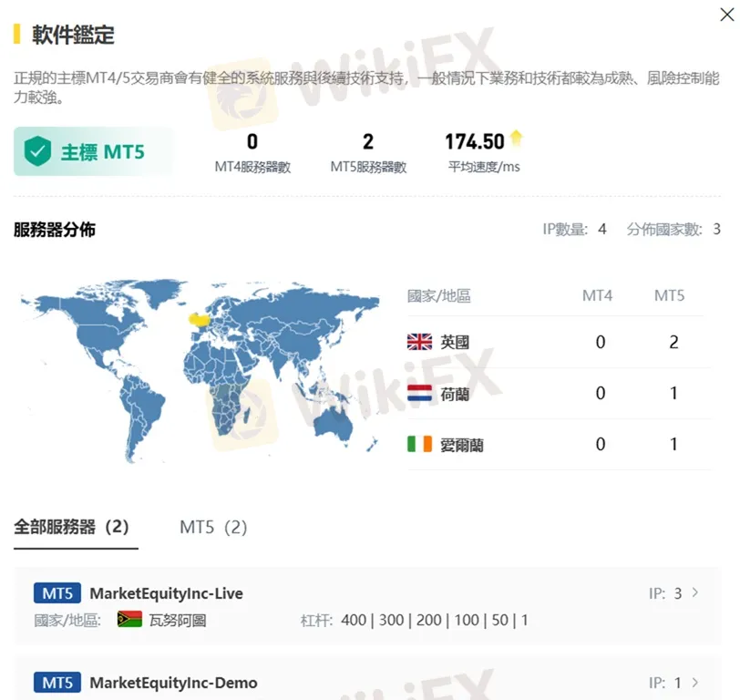
Task: Switch to the MT5 (2) tab
Action: point(212,527)
